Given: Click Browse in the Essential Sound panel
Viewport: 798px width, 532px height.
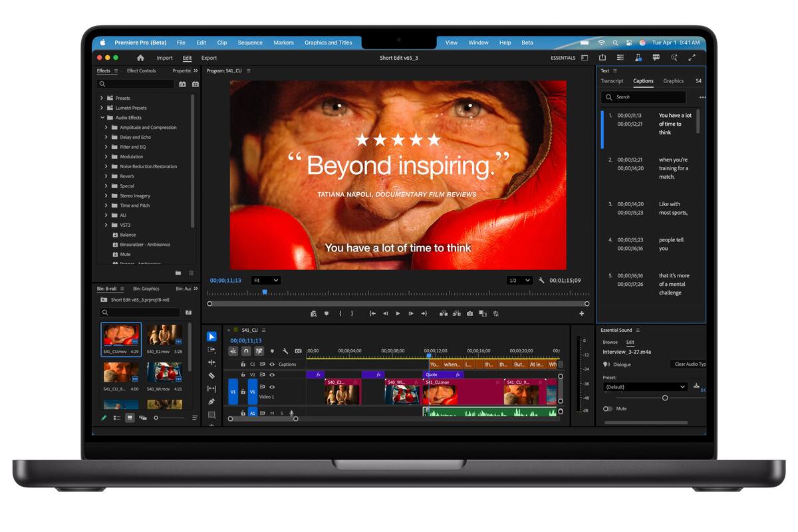Looking at the screenshot, I should (x=610, y=342).
